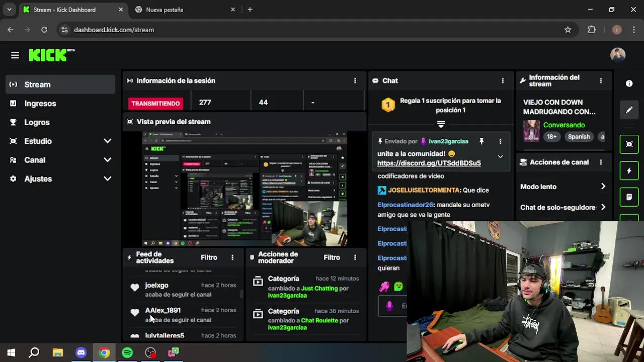Open the user profile avatar menu
The image size is (644, 362).
[x=618, y=55]
